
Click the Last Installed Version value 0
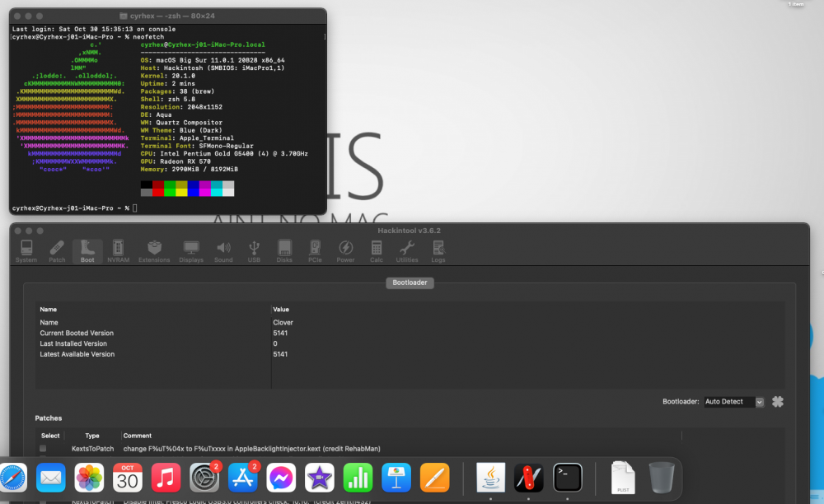(x=275, y=343)
